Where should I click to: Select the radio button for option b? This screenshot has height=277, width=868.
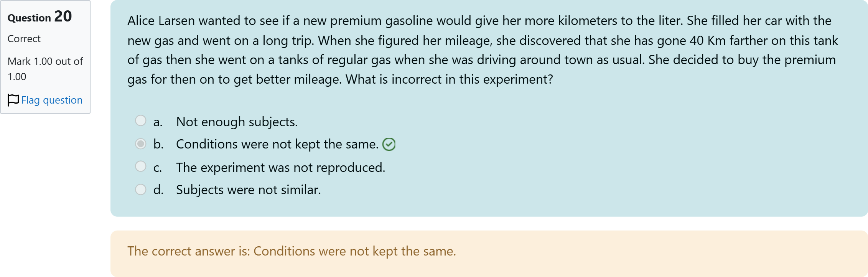(141, 144)
